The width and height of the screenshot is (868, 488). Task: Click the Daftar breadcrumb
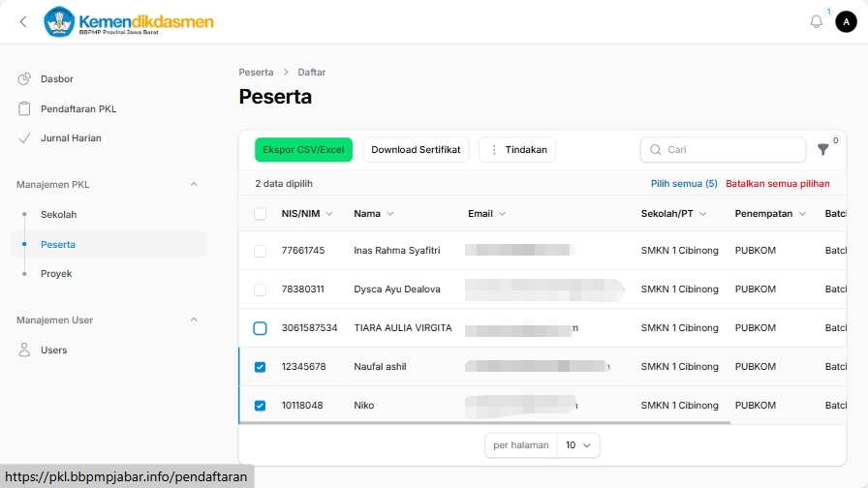(x=312, y=73)
